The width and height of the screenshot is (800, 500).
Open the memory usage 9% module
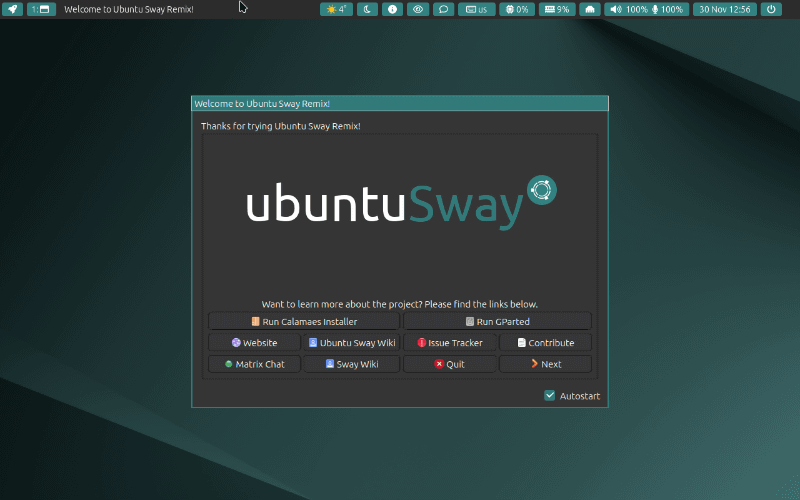557,9
